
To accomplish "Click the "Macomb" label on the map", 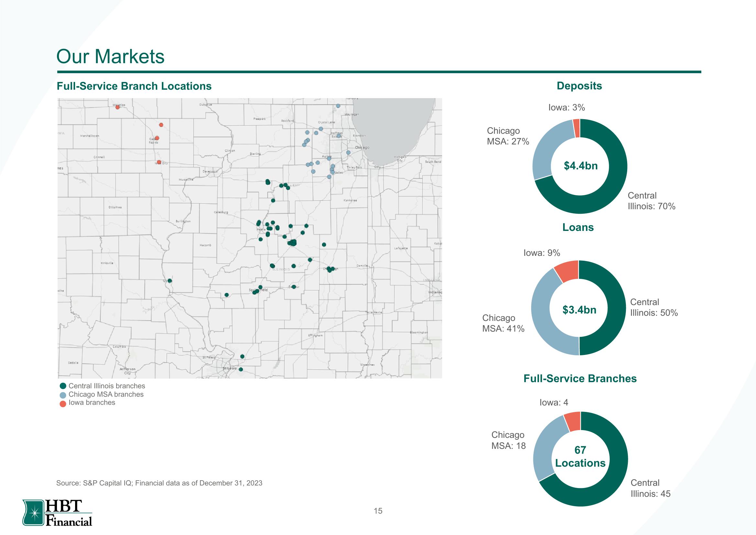I will point(206,245).
